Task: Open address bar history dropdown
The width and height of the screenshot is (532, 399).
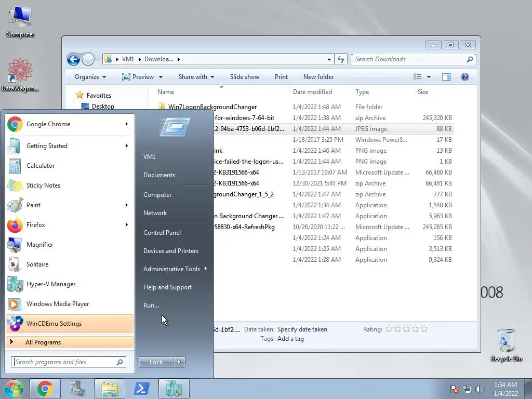Action: [329, 59]
